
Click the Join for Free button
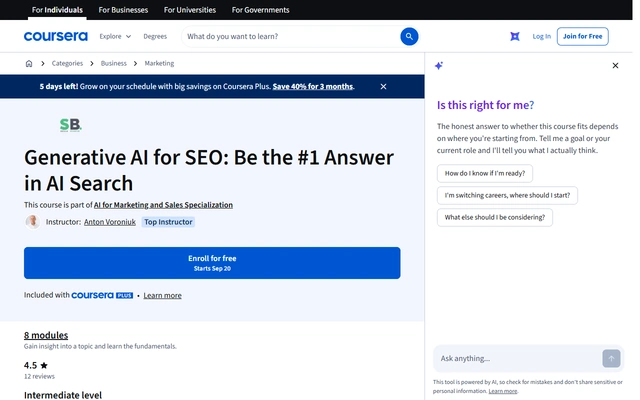(582, 36)
